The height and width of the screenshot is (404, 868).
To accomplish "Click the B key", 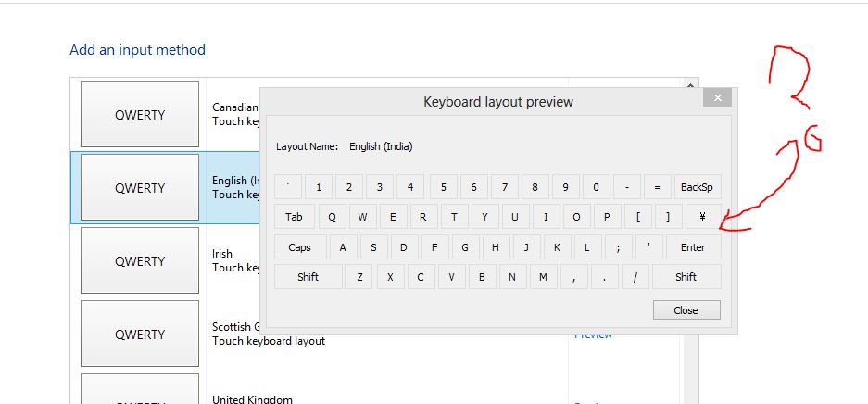I will pos(482,277).
